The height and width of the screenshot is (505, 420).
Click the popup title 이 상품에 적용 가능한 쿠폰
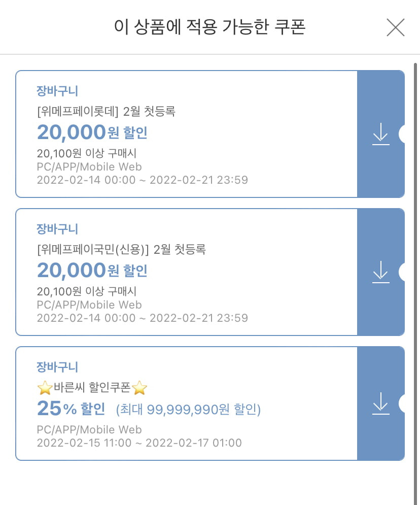tap(210, 27)
